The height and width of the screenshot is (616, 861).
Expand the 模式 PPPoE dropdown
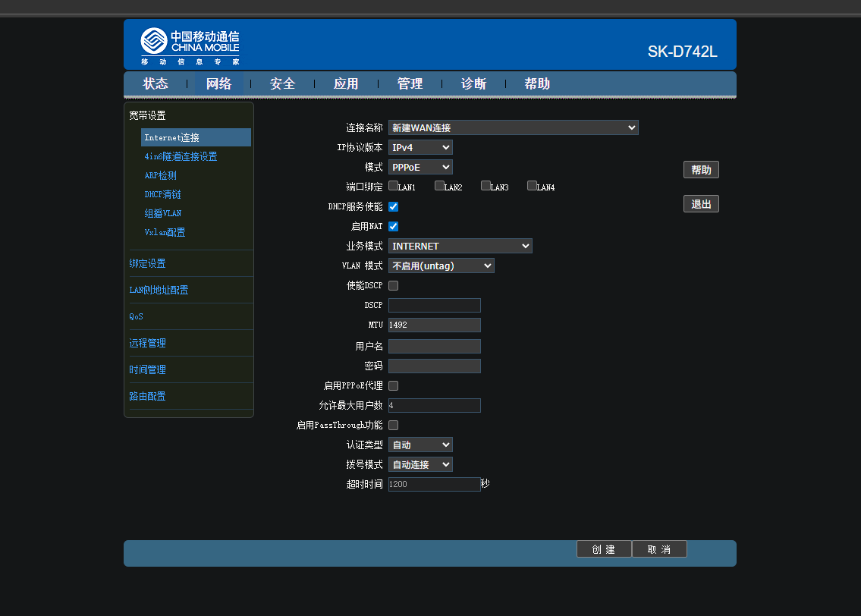pyautogui.click(x=420, y=168)
